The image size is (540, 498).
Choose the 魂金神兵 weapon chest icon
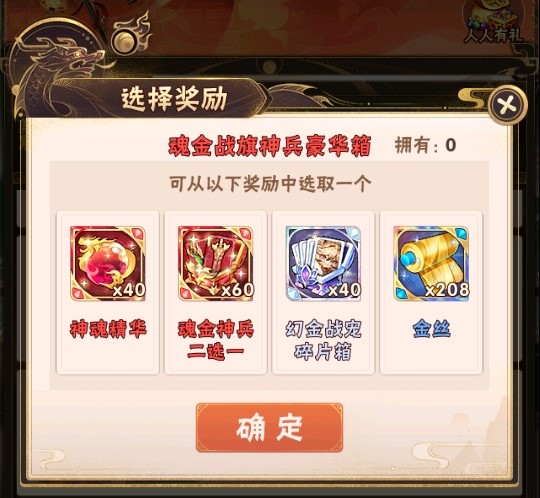pyautogui.click(x=216, y=263)
